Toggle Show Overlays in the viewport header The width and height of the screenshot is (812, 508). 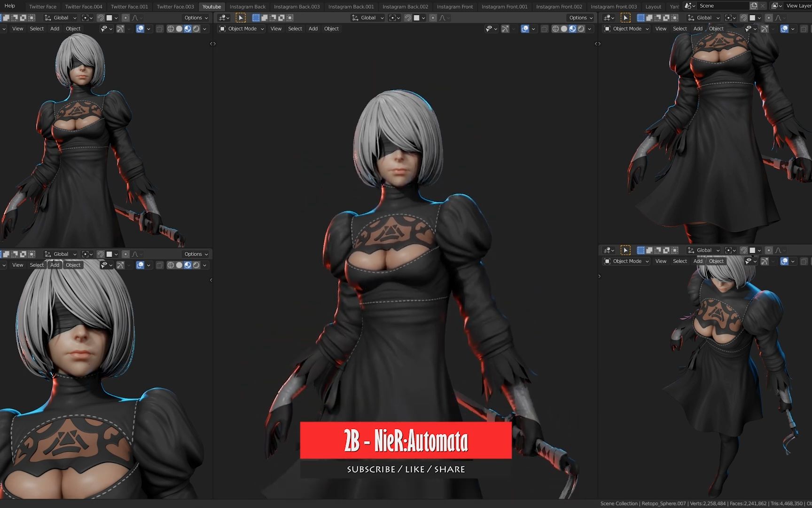click(x=525, y=29)
